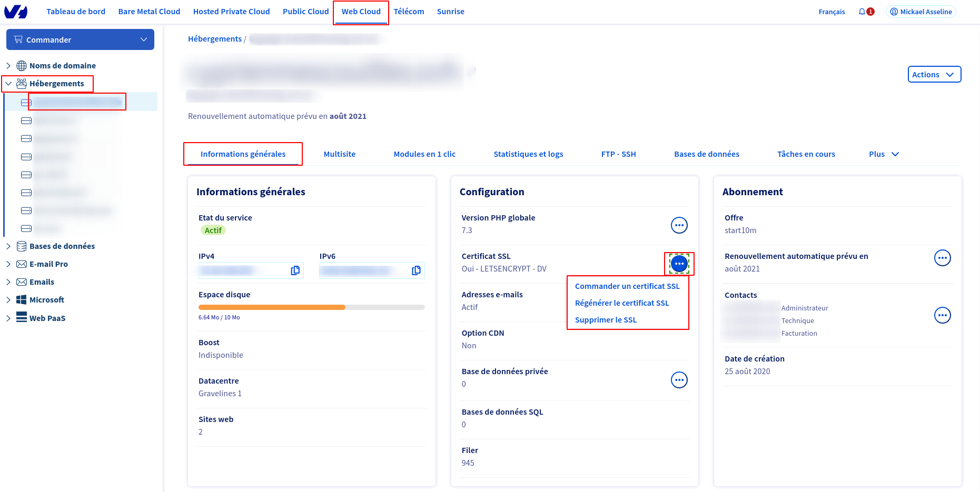980x492 pixels.
Task: Select Régénérer le certificat SSL
Action: (622, 303)
